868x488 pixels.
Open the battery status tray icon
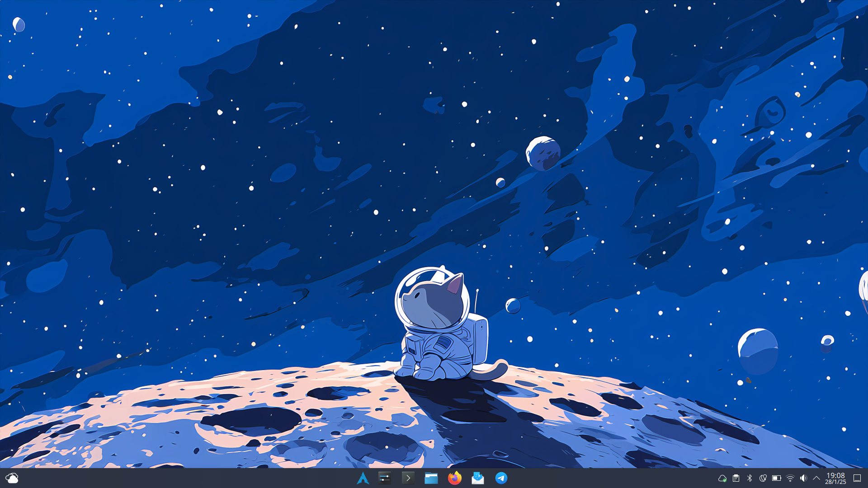tap(777, 478)
